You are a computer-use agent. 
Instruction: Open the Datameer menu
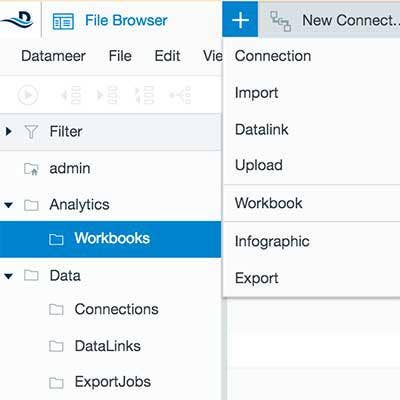[53, 56]
